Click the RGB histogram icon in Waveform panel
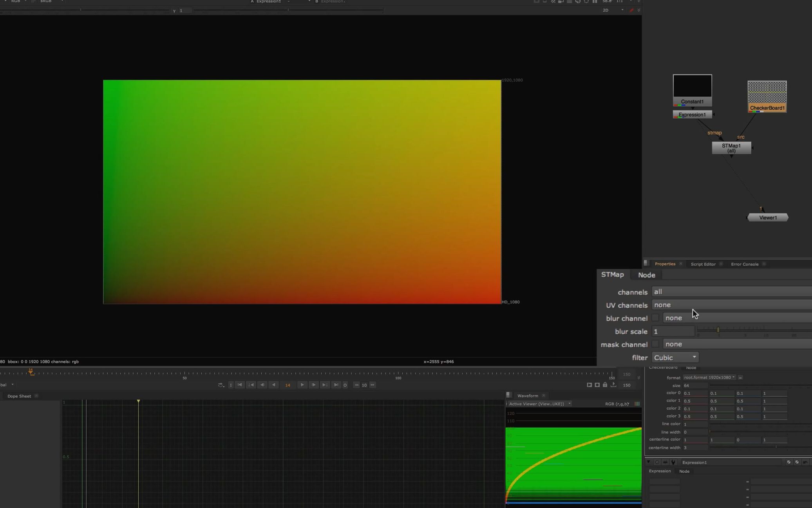The image size is (812, 508). coord(637,404)
